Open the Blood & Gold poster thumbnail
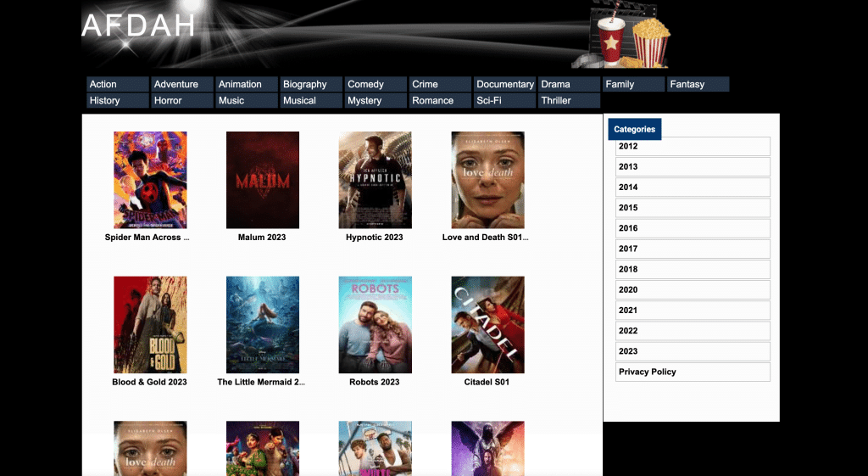Image resolution: width=868 pixels, height=476 pixels. tap(150, 324)
